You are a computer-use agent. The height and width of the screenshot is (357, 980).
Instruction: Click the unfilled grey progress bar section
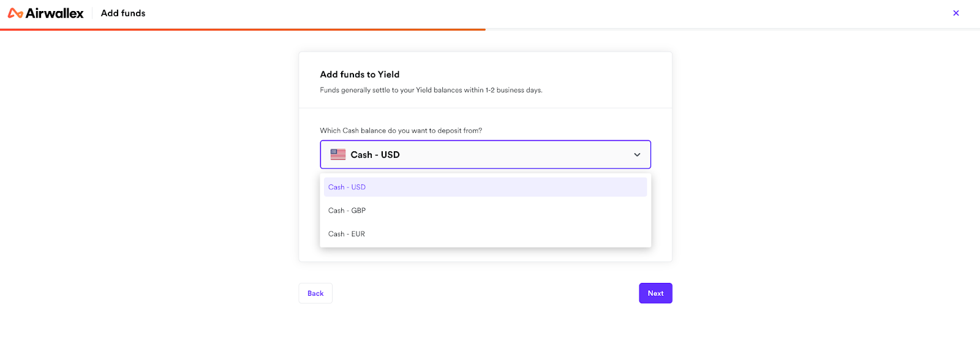(x=733, y=29)
